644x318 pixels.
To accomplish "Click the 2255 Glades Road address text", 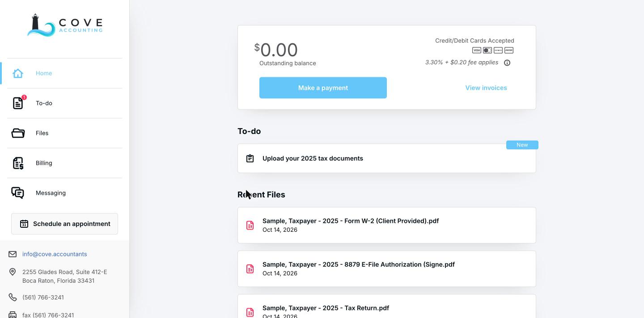I will 65,276.
